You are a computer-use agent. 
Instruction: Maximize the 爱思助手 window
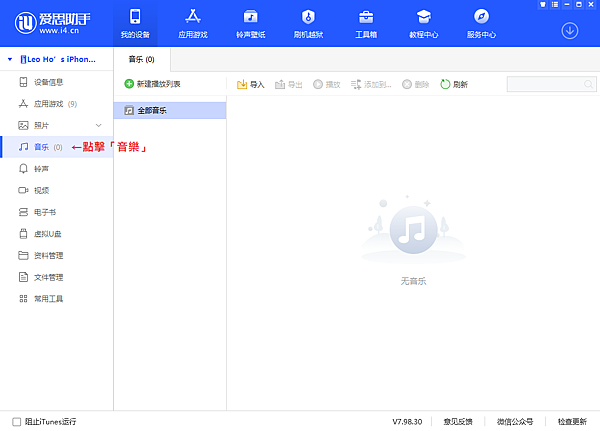point(579,5)
